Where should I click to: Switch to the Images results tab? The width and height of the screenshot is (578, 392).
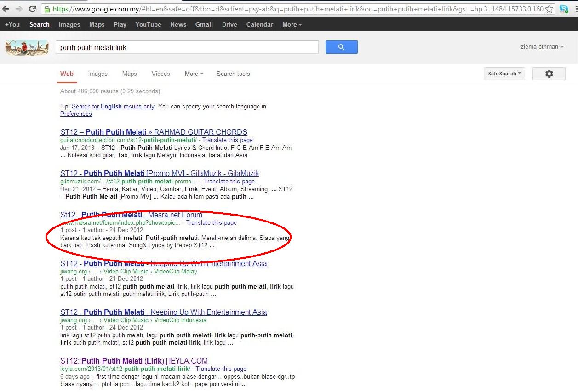(98, 74)
